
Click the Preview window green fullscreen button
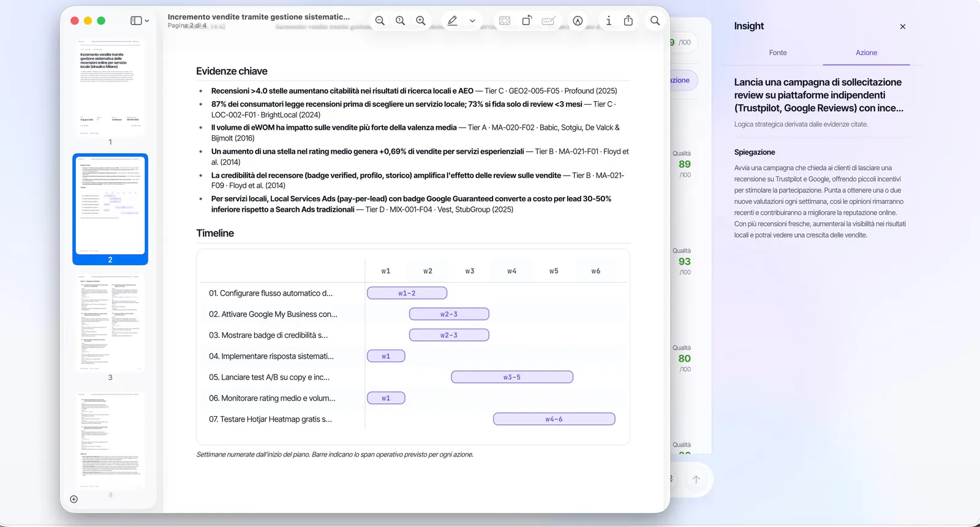click(101, 21)
